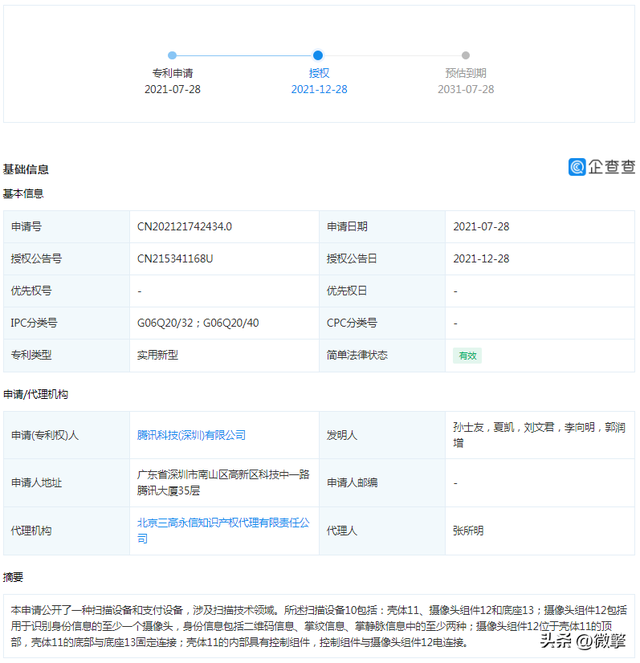Click the CPC分类号 label cell
The image size is (640, 663).
[x=382, y=323]
